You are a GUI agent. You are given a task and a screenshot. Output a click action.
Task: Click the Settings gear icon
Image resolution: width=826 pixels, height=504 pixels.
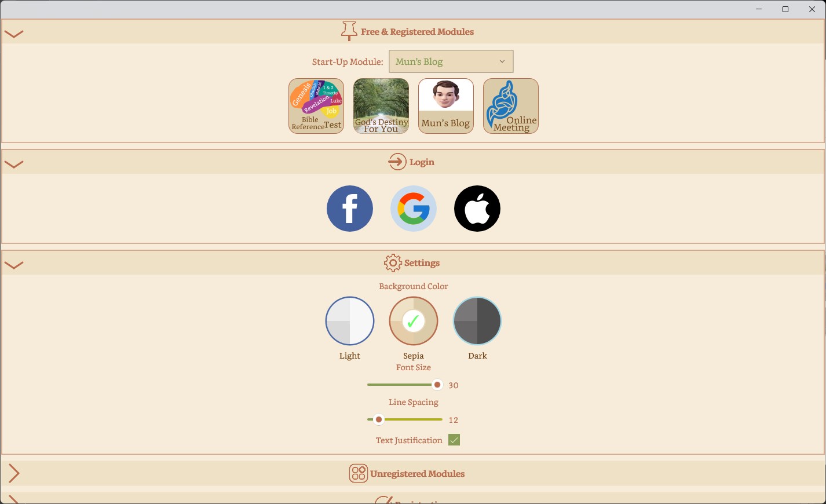coord(393,262)
